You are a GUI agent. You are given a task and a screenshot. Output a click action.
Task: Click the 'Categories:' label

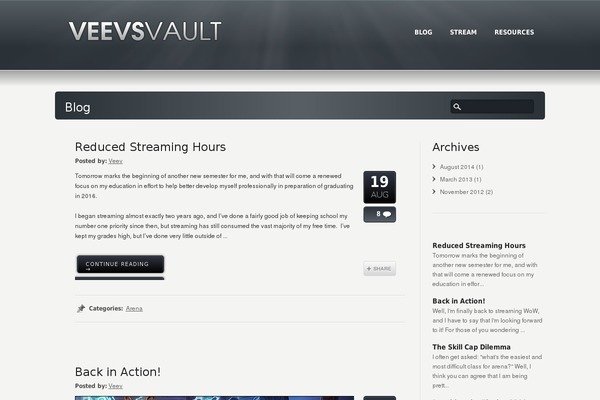click(106, 309)
